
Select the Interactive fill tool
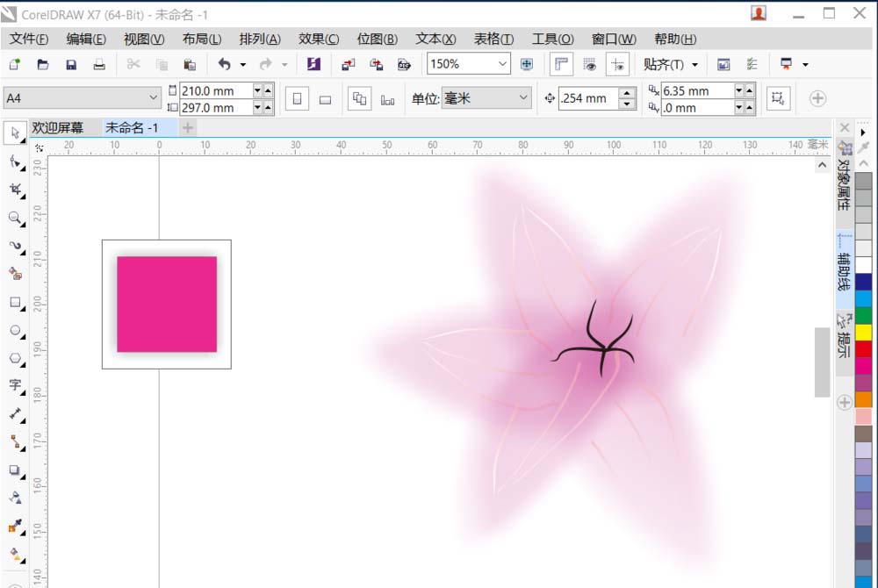point(15,554)
